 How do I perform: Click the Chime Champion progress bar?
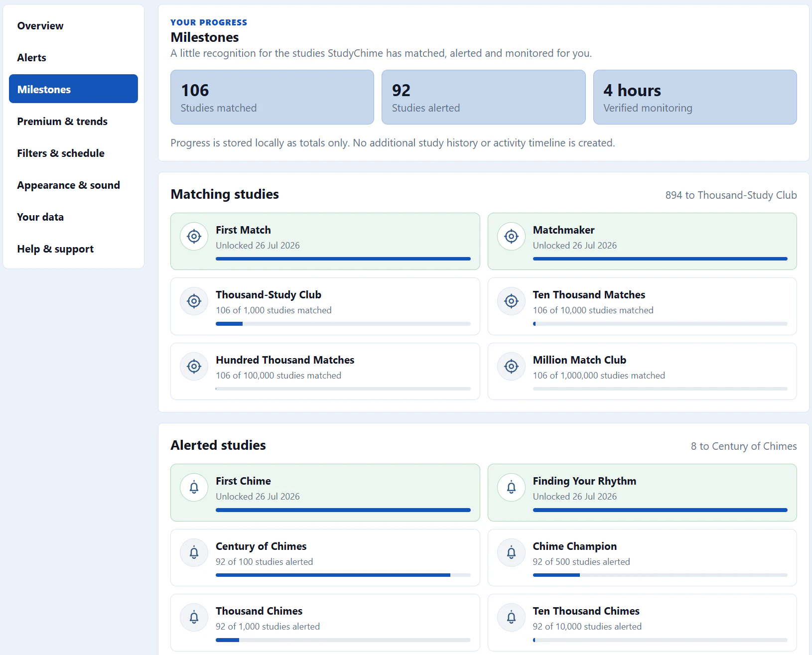[x=660, y=575]
